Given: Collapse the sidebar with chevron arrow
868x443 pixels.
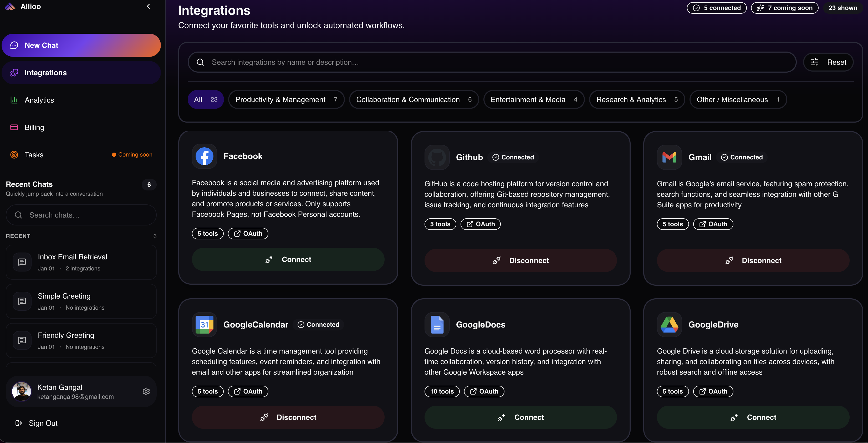Looking at the screenshot, I should 148,6.
